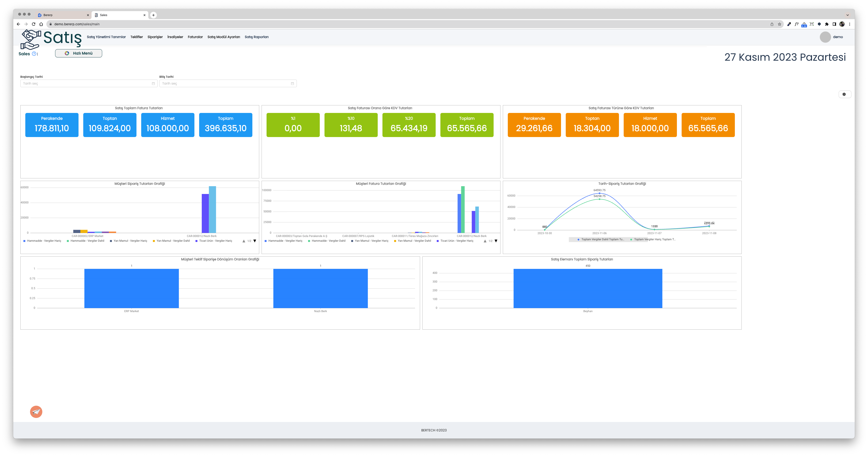Toggle Hammadde - Vergiler Dahil in Fatura legend
Image resolution: width=868 pixels, height=456 pixels.
tap(327, 241)
